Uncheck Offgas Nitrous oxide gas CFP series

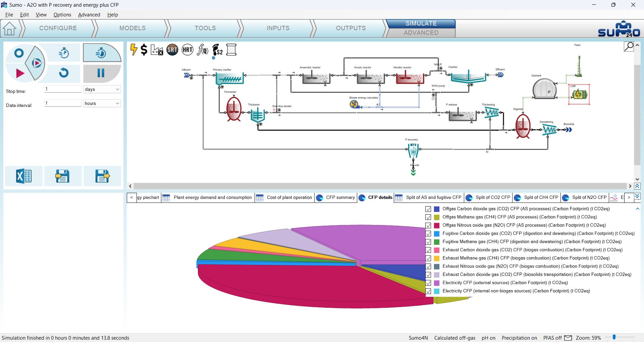428,225
